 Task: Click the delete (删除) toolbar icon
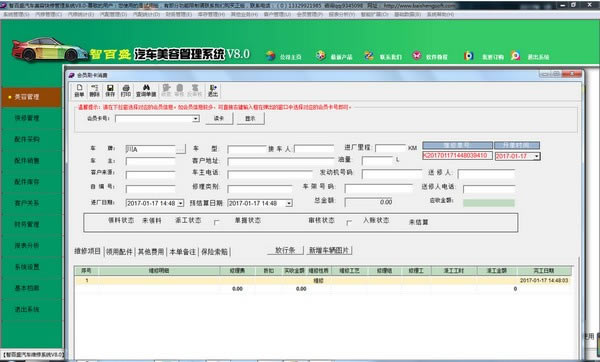pos(94,91)
